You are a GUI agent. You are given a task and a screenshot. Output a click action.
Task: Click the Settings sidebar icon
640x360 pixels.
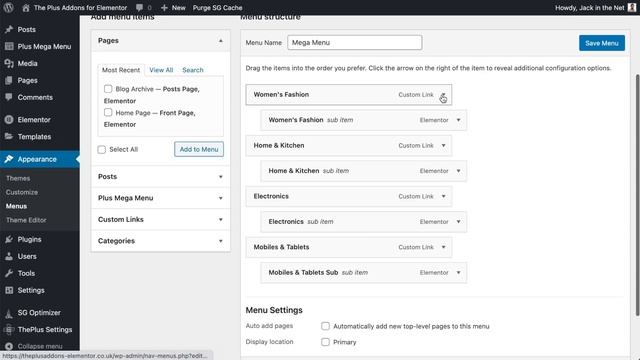[x=9, y=290]
